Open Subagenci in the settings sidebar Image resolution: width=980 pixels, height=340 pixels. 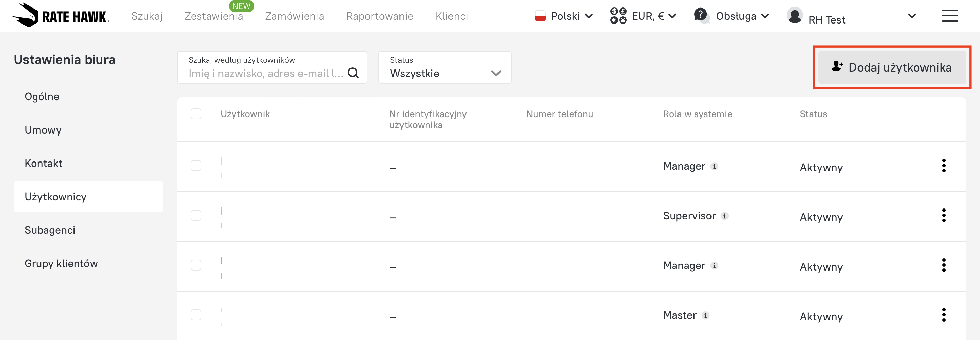[50, 230]
